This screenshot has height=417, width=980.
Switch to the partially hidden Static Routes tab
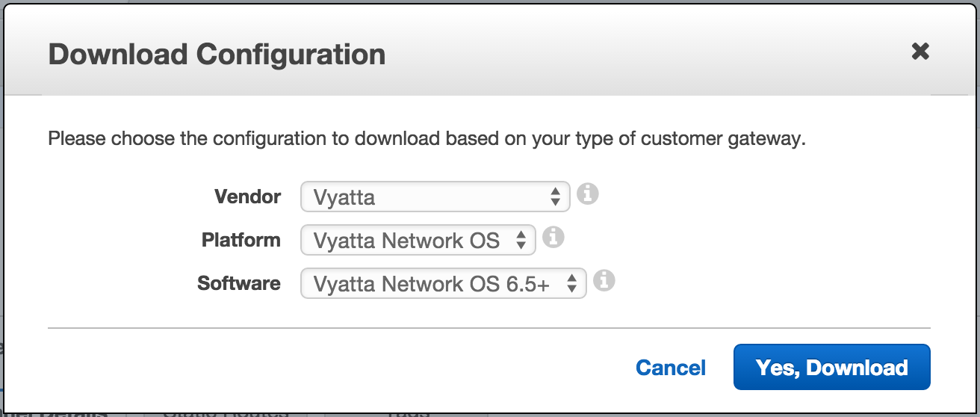click(226, 413)
